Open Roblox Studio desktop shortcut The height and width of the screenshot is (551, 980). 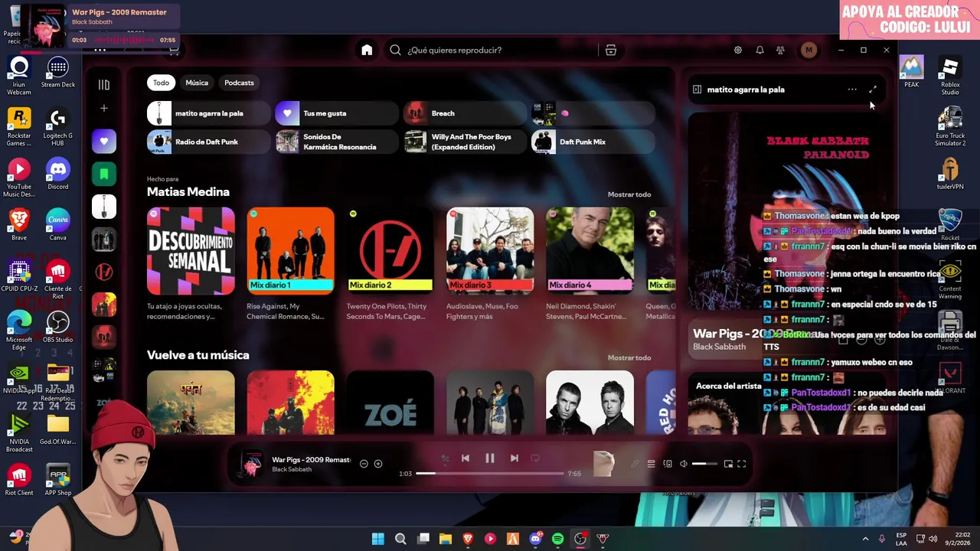click(x=950, y=77)
